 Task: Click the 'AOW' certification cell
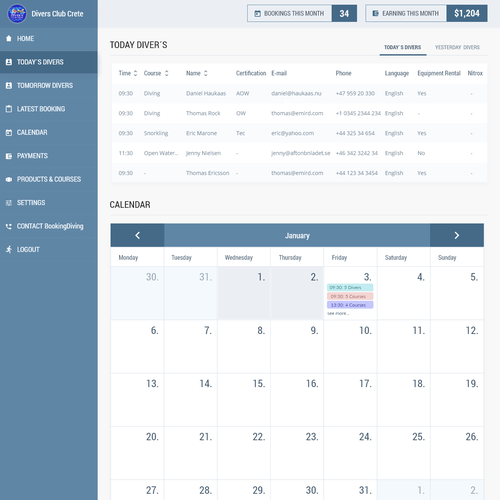click(x=243, y=93)
